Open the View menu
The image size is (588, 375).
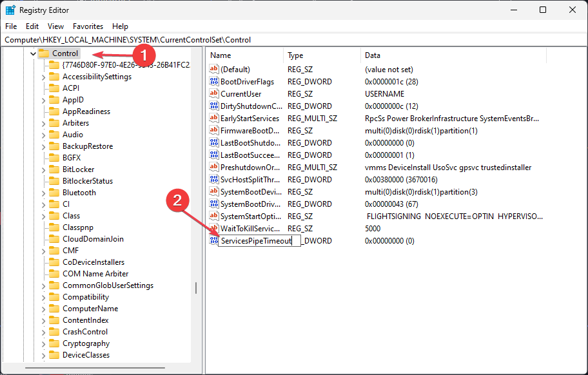pos(55,26)
